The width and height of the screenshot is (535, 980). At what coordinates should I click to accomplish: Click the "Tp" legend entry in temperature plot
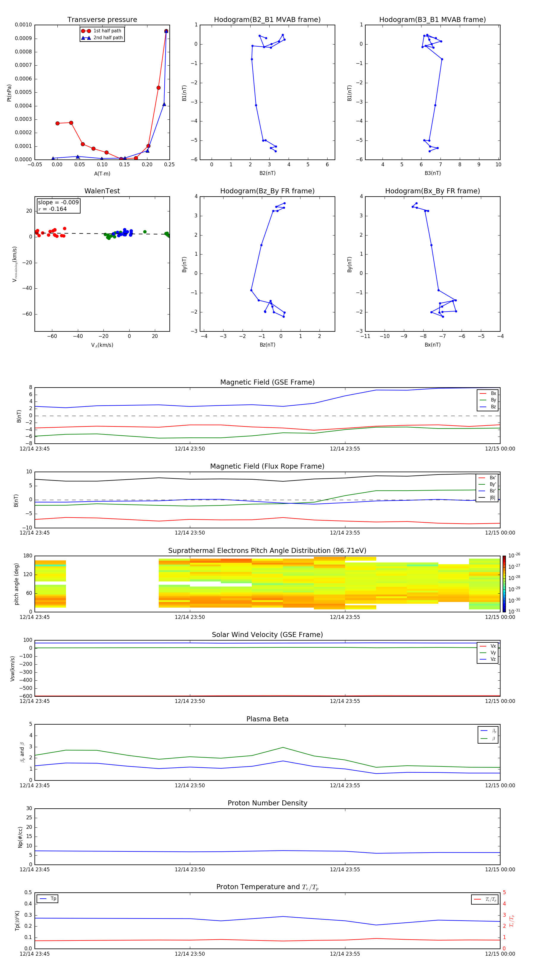tap(48, 899)
